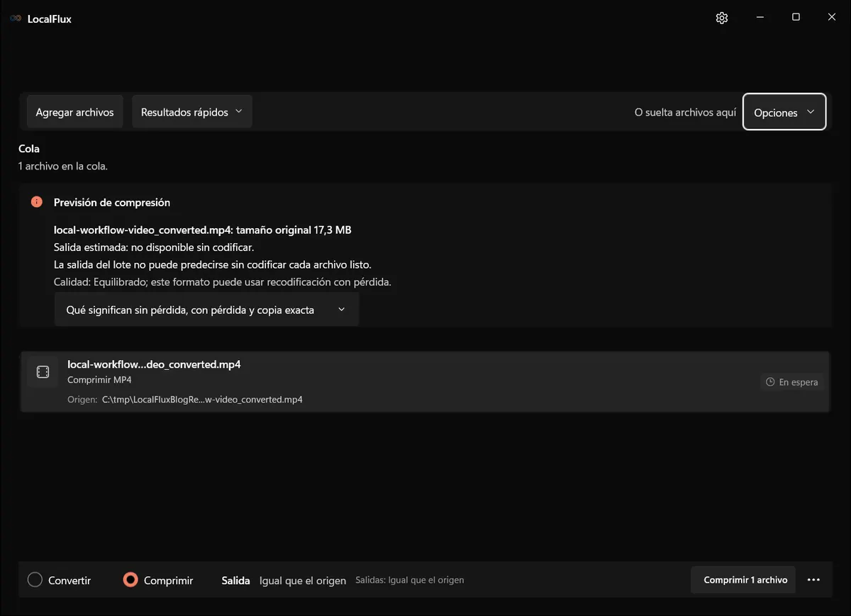This screenshot has height=616, width=851.
Task: Click the clock icon in En espera badge
Action: pyautogui.click(x=770, y=382)
